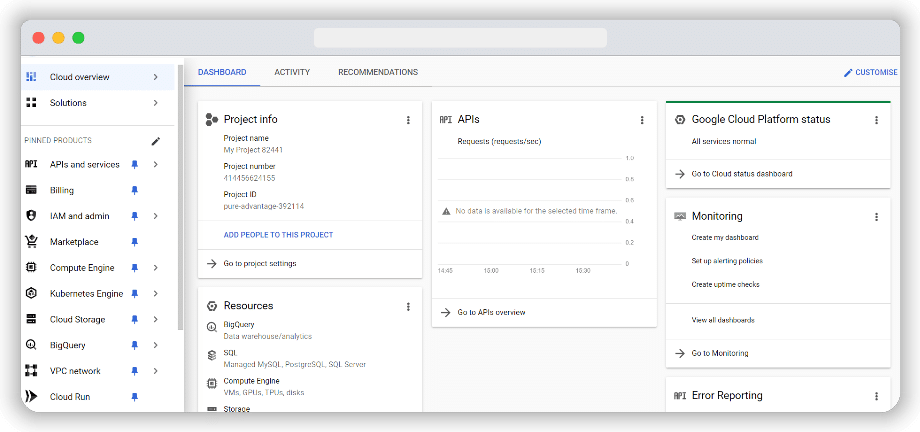Screen dimensions: 920x432
Task: Expand Kubernetes Engine submenu chevron
Action: point(155,294)
